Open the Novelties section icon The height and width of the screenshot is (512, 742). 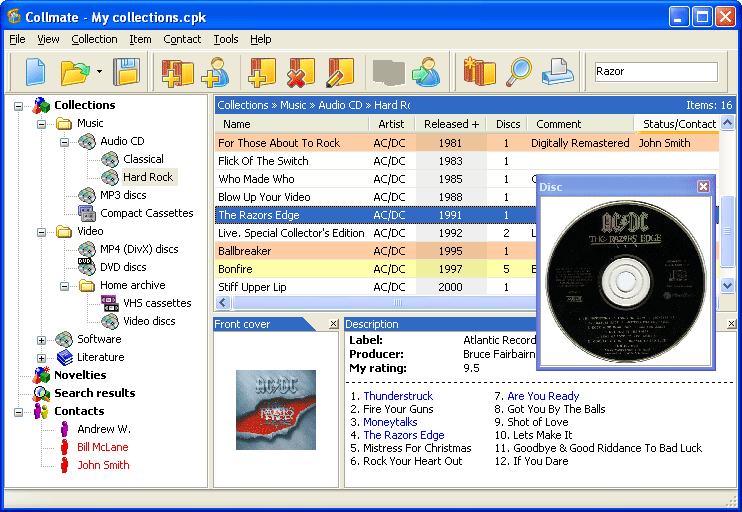[41, 375]
